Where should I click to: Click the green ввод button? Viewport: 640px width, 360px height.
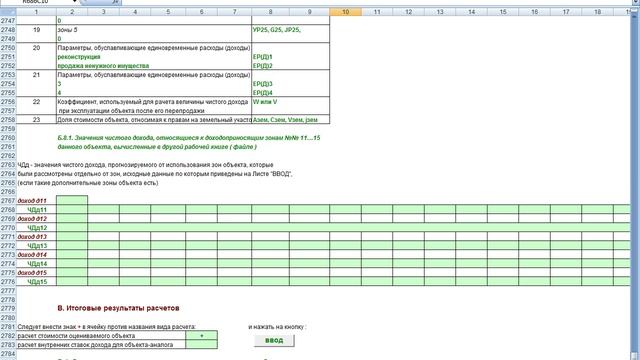[274, 340]
